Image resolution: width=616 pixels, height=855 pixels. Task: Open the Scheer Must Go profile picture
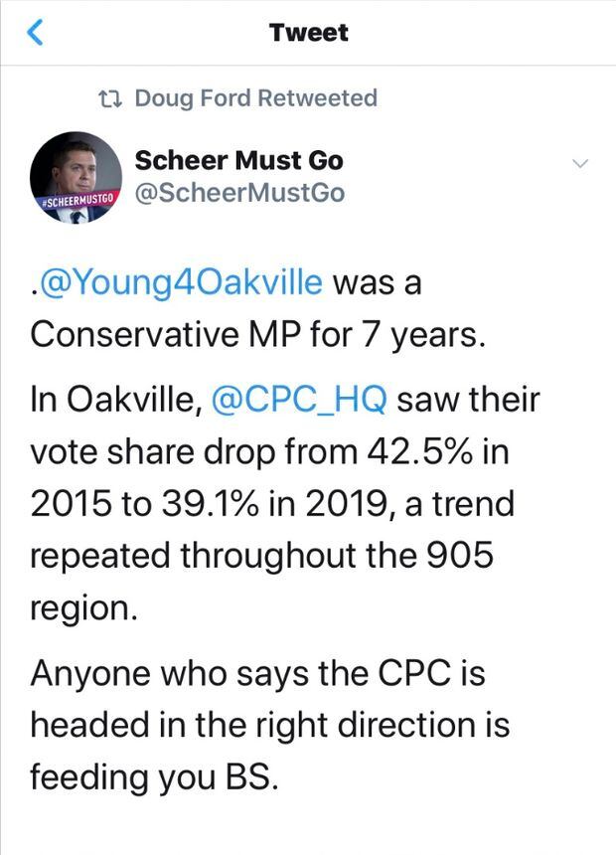click(x=76, y=174)
